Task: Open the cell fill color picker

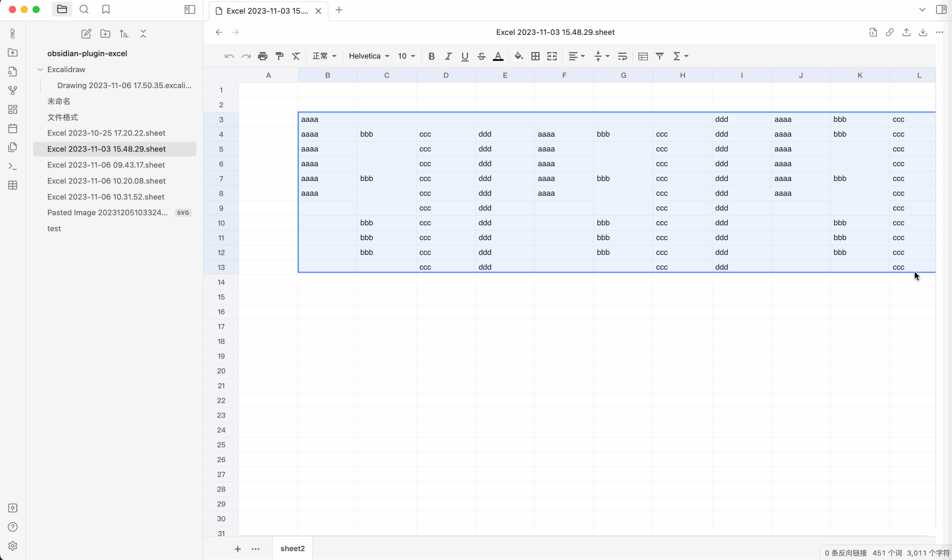Action: coord(519,56)
